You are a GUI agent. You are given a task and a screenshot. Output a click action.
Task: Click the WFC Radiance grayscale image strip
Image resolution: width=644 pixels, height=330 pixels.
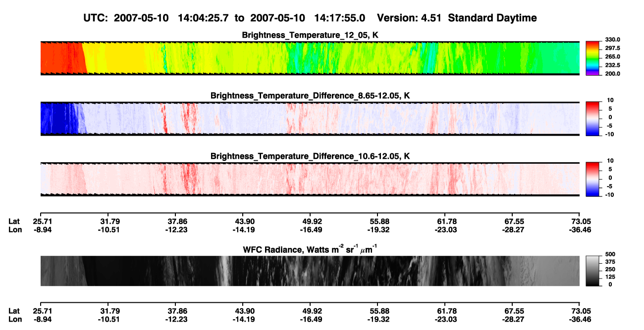coord(310,271)
